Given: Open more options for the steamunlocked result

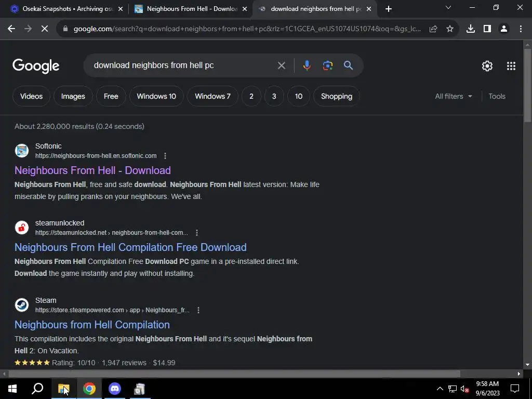Looking at the screenshot, I should tap(197, 233).
